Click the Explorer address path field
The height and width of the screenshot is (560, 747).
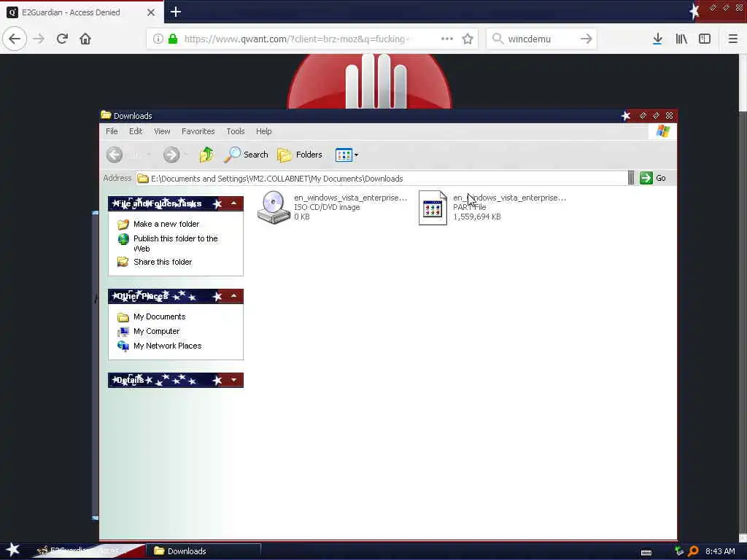381,179
